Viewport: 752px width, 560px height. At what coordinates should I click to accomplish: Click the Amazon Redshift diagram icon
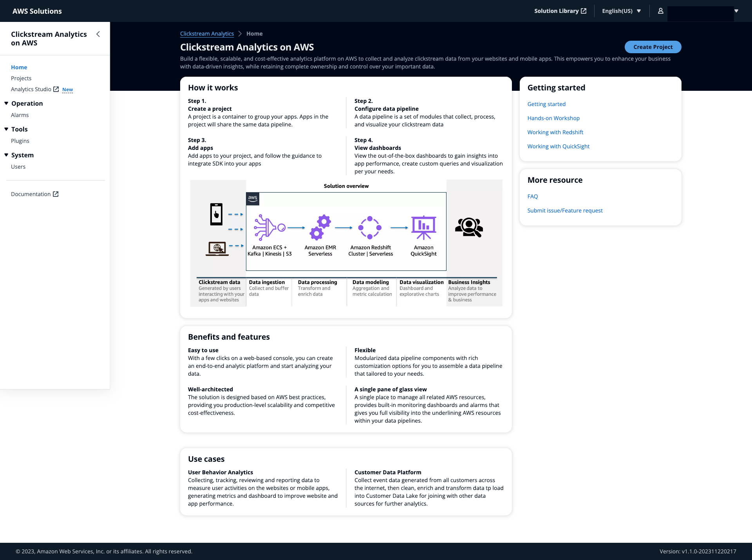[x=370, y=227]
